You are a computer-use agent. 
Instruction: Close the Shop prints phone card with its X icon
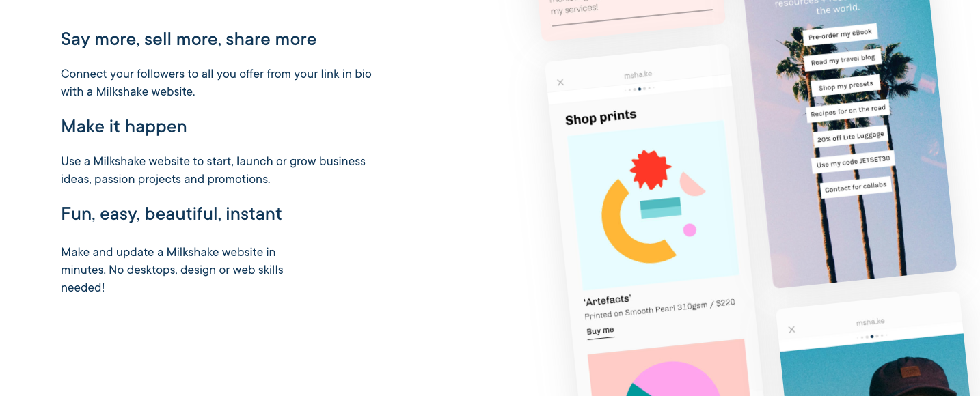pyautogui.click(x=560, y=83)
